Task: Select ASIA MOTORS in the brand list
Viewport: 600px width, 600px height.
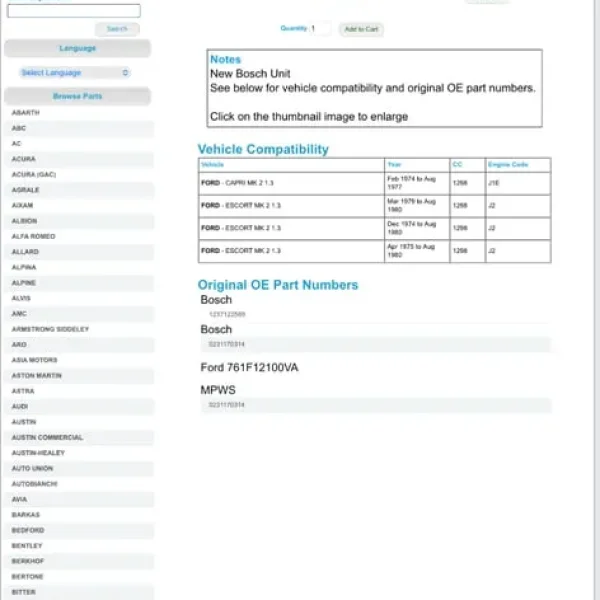Action: click(34, 360)
